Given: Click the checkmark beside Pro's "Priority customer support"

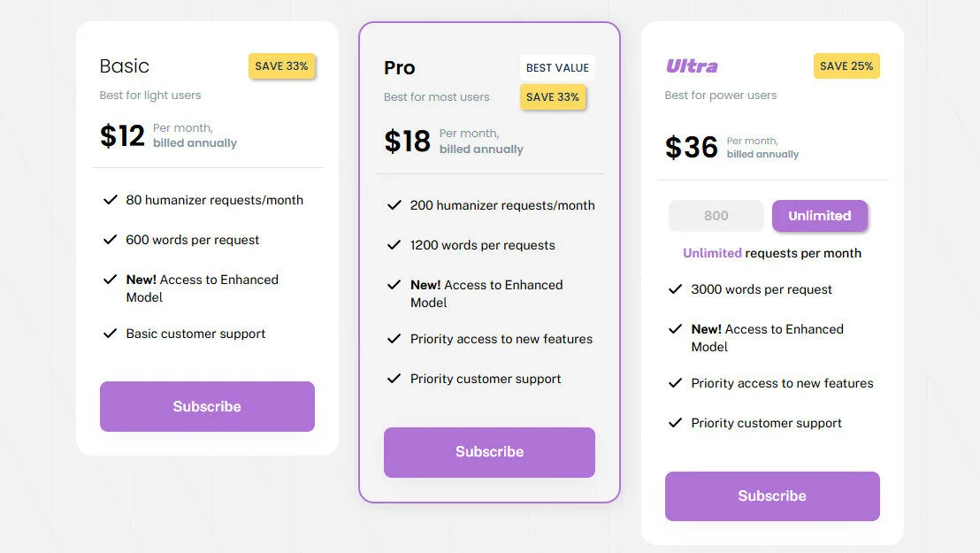Looking at the screenshot, I should click(x=394, y=379).
